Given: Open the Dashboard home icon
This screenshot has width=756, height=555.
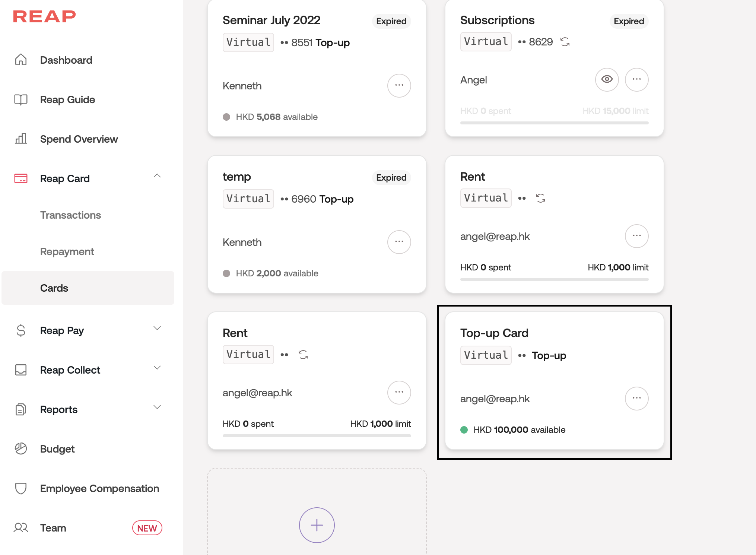Looking at the screenshot, I should coord(21,60).
